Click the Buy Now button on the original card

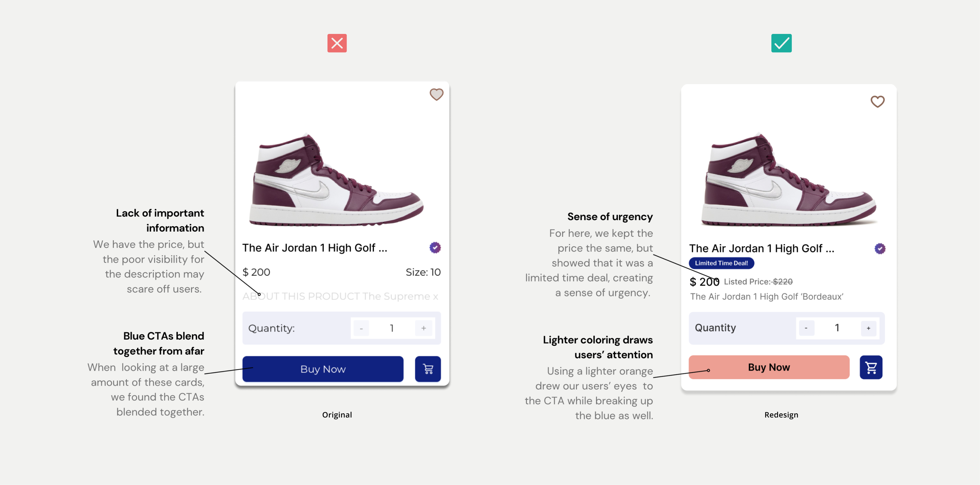[x=323, y=369]
